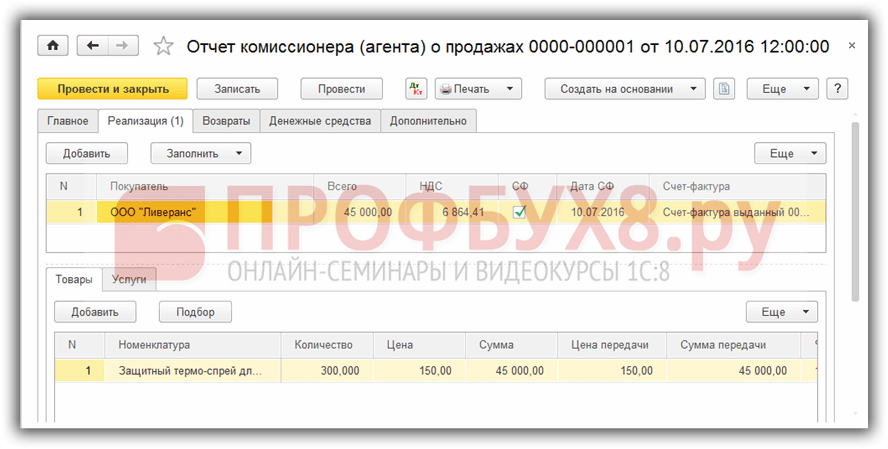This screenshot has height=449, width=888.
Task: Toggle the СФ checkbox for ООО "Ливеранс"
Action: (x=519, y=212)
